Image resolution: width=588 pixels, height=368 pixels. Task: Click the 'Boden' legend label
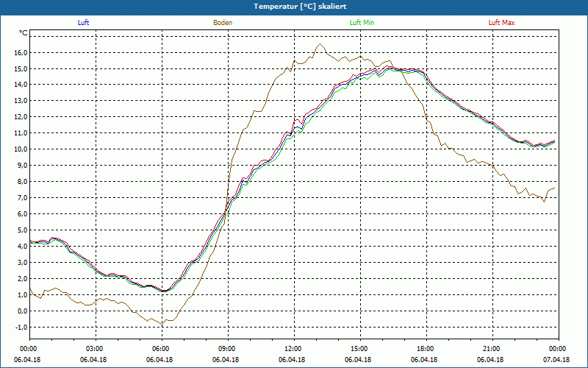(223, 23)
